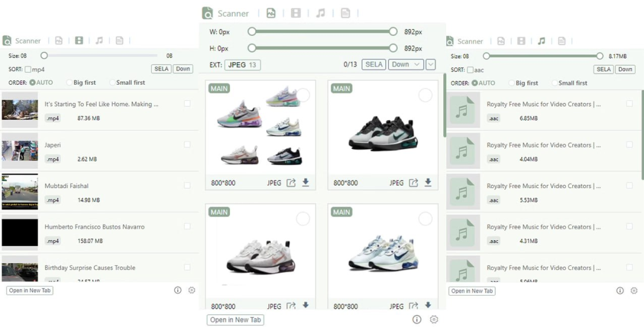The image size is (644, 331).
Task: Click Open in New Tab in right panel
Action: pyautogui.click(x=472, y=291)
